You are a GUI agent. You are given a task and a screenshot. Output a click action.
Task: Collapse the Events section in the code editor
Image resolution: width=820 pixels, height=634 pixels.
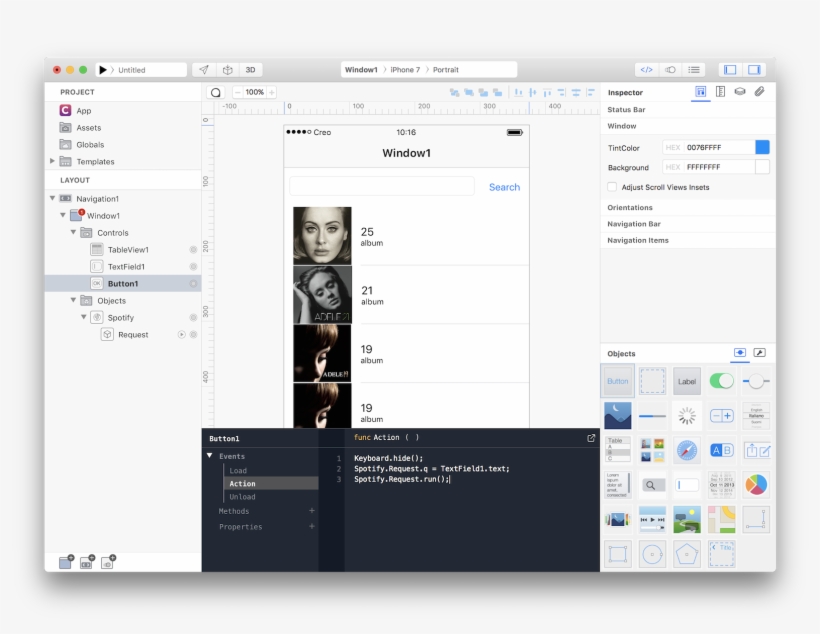210,456
